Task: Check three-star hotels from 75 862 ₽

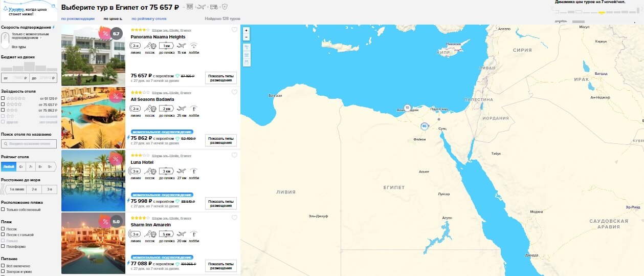Action: (3, 110)
